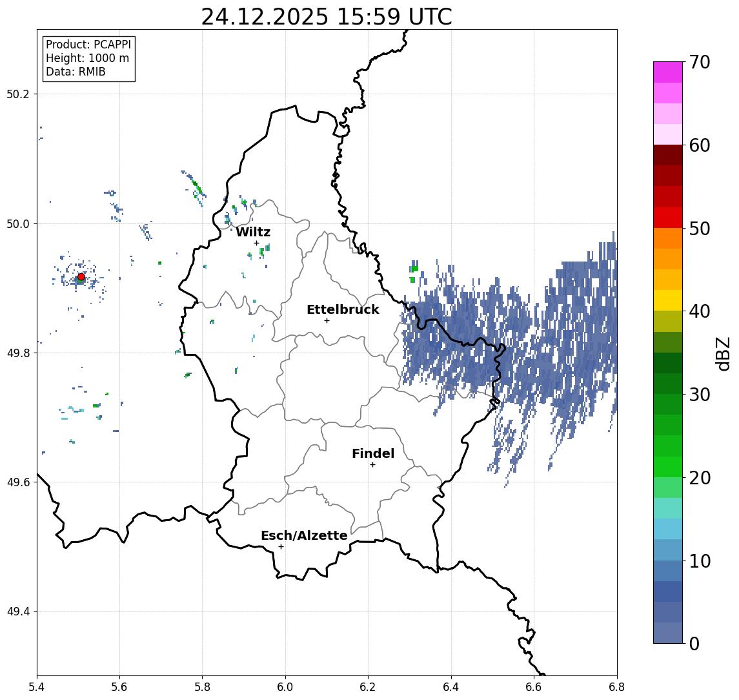Click the magenta top colorbar segment
The width and height of the screenshot is (739, 700).
coord(668,72)
